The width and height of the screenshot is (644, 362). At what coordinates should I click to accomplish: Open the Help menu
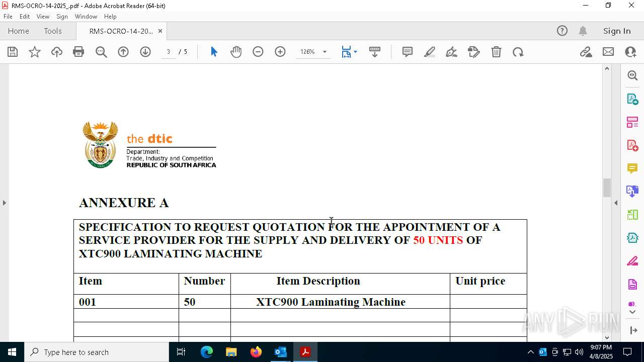pyautogui.click(x=110, y=17)
